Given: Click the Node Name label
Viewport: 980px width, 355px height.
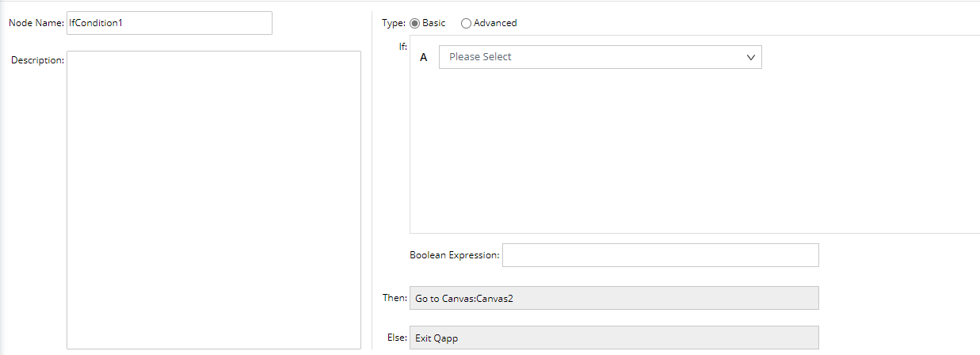Looking at the screenshot, I should tap(36, 23).
